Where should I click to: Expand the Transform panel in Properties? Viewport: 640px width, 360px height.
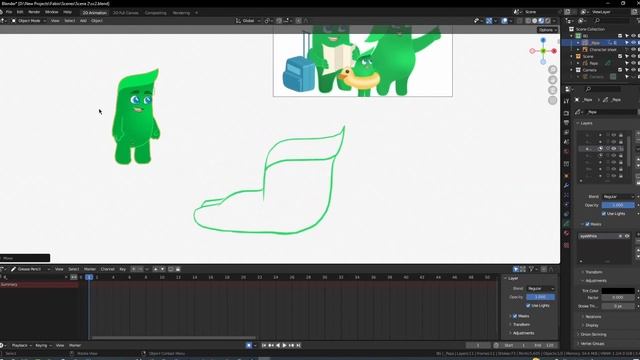click(x=594, y=272)
